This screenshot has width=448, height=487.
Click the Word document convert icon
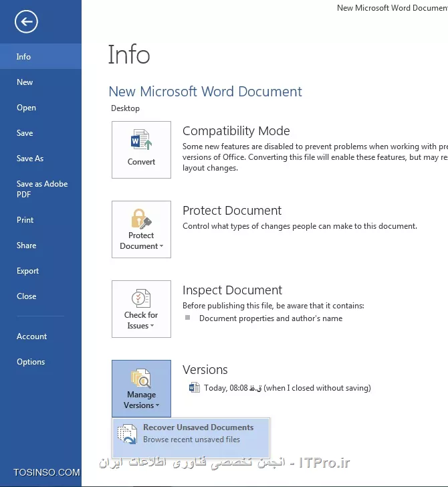pos(141,139)
